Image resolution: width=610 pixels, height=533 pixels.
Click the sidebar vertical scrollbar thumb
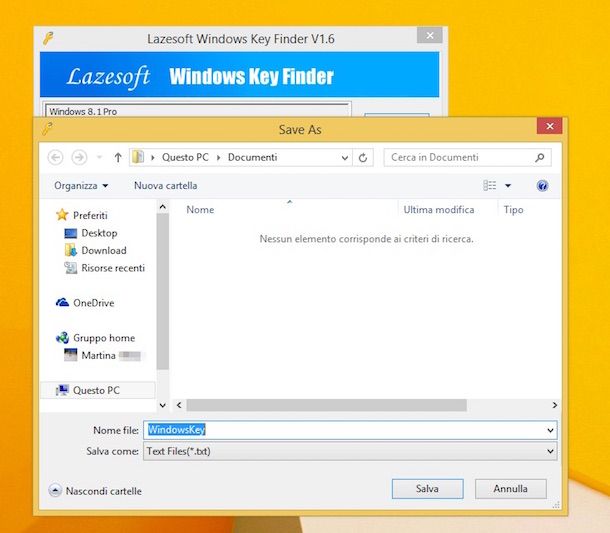coord(163,291)
